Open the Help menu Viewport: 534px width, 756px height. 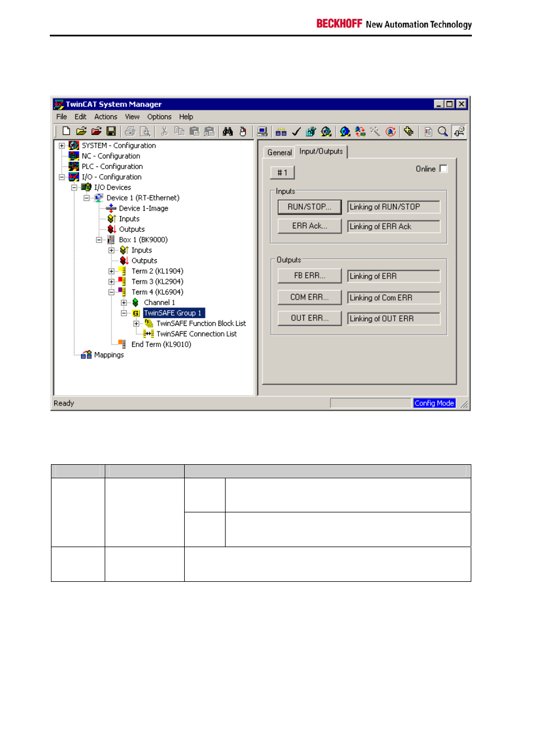tap(186, 116)
